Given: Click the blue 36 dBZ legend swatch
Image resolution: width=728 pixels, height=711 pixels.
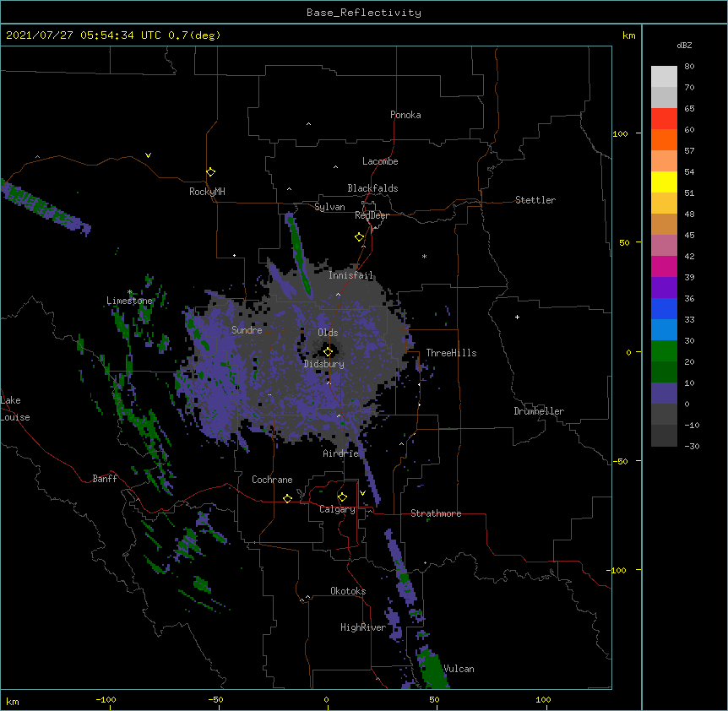Looking at the screenshot, I should point(664,308).
